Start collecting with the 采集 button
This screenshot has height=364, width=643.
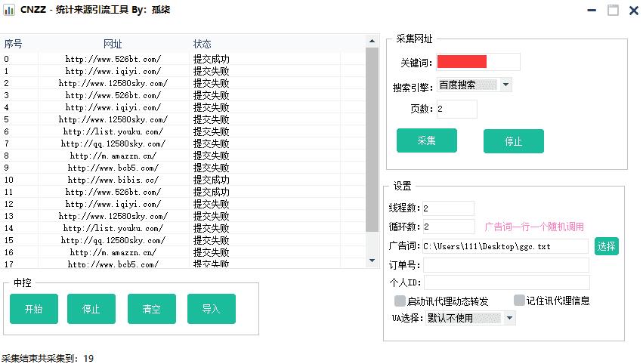pos(426,140)
